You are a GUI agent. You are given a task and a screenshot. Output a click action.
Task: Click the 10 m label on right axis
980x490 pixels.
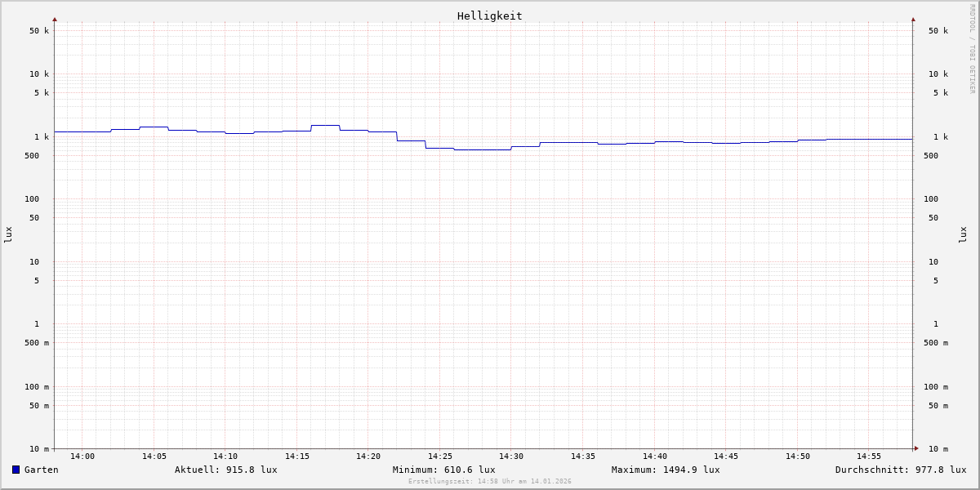click(938, 449)
